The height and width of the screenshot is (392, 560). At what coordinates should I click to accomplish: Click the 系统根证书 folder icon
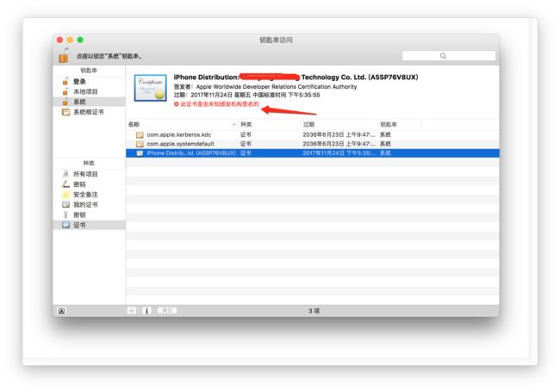pyautogui.click(x=65, y=112)
